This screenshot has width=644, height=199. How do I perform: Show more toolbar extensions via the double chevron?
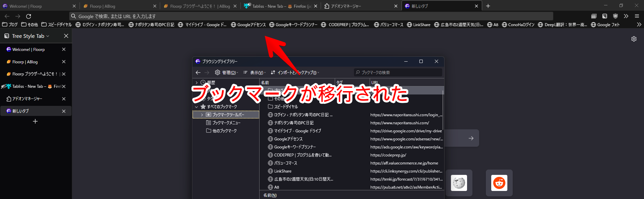coord(626,16)
